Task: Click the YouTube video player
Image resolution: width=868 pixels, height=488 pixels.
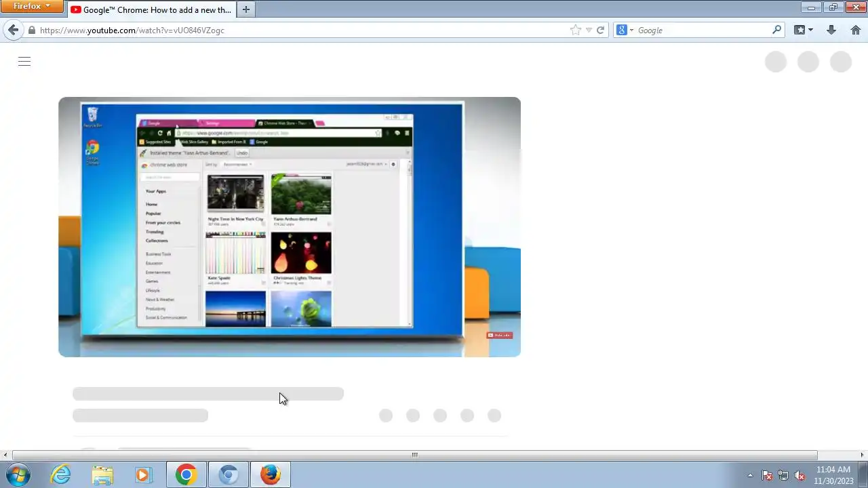Action: tap(290, 227)
